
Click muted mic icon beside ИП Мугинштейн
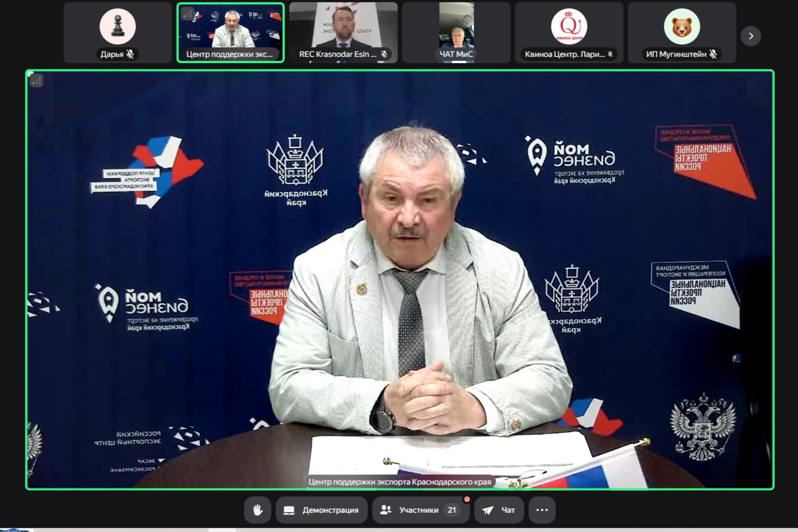click(713, 54)
